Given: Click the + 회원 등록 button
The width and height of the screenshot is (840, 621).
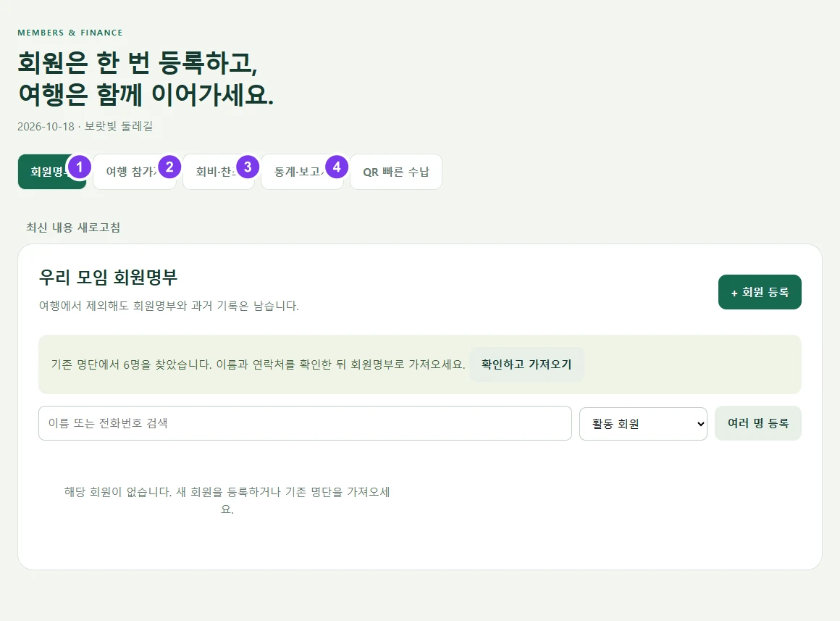Looking at the screenshot, I should tap(760, 292).
